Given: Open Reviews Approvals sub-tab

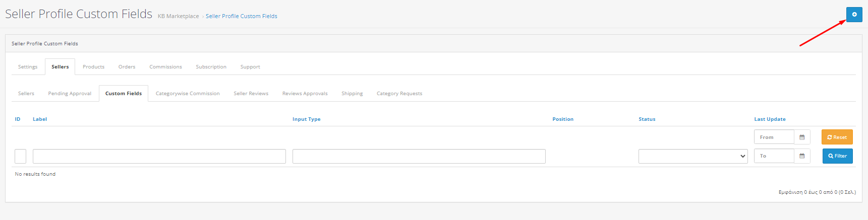Looking at the screenshot, I should click(305, 94).
